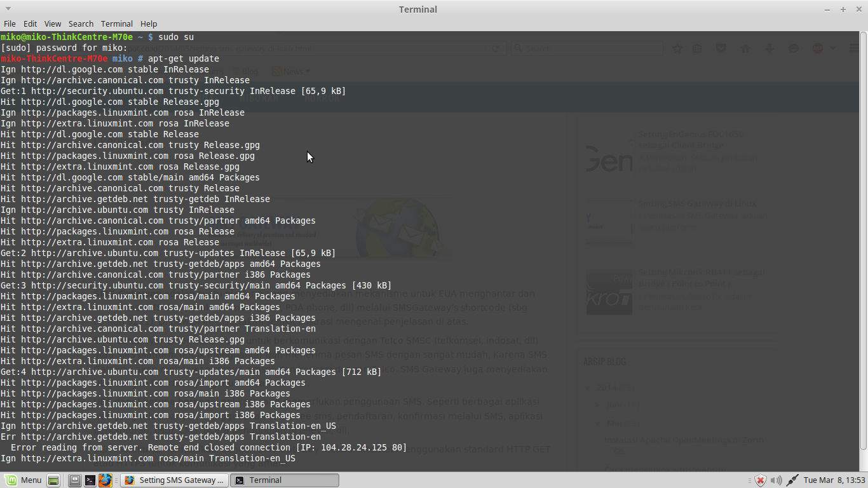
Task: Click the 'Hit http://archive.canonical.com trusty Release.gpg' line
Action: 130,145
